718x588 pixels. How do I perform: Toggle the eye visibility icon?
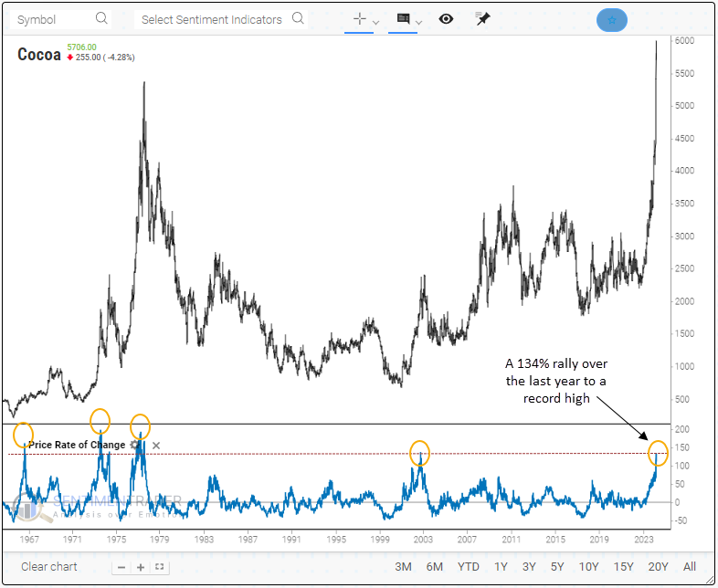[x=446, y=19]
